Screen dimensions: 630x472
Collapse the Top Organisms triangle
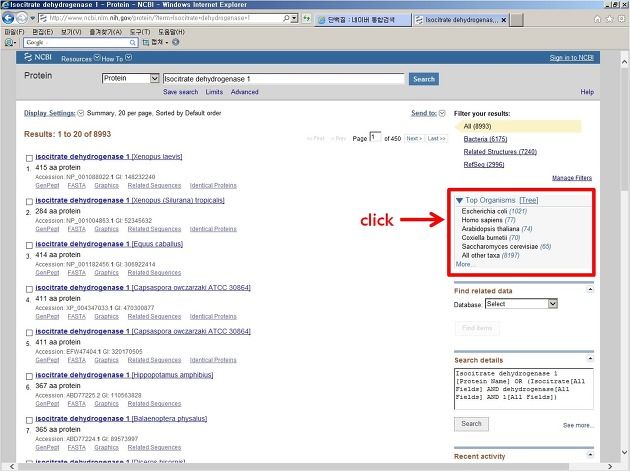tap(459, 200)
